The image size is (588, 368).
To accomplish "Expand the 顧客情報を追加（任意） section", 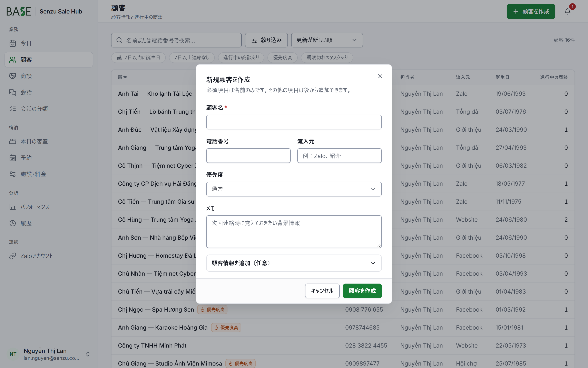I will (294, 263).
